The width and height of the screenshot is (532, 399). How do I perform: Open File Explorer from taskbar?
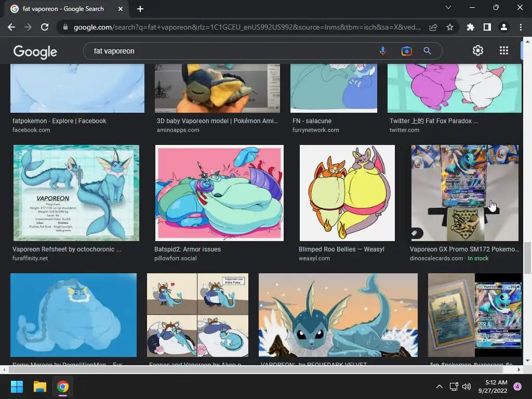pyautogui.click(x=39, y=387)
